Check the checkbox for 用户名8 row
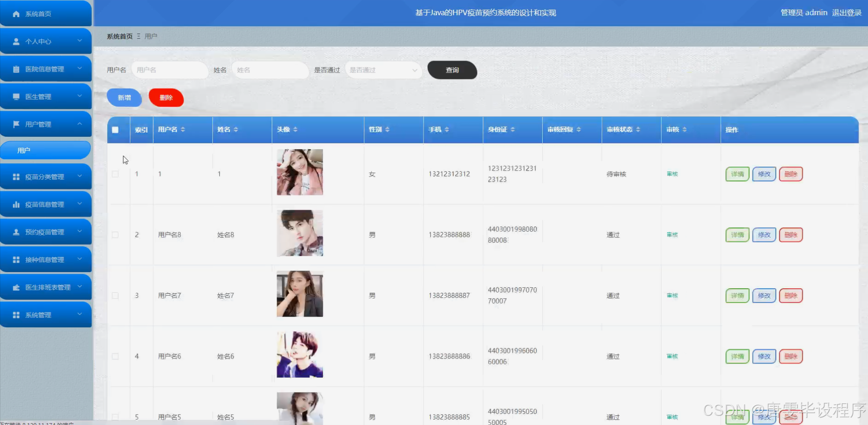This screenshot has width=868, height=425. point(115,235)
